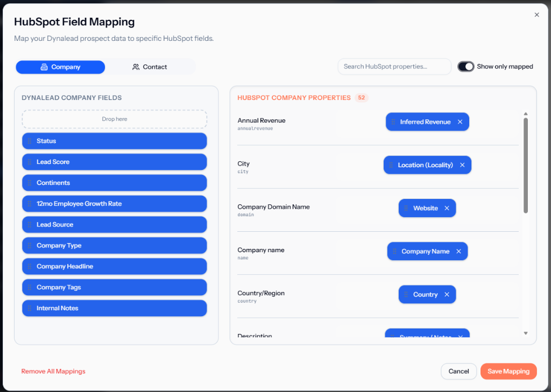
Task: Select the 12mo Employee Growth Rate chip
Action: click(x=115, y=204)
